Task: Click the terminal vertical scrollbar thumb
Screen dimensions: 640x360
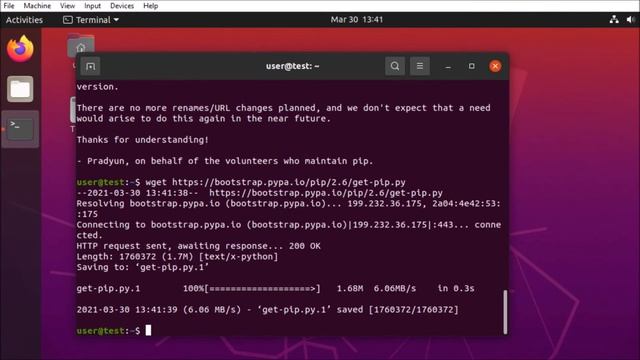Action: click(505, 312)
